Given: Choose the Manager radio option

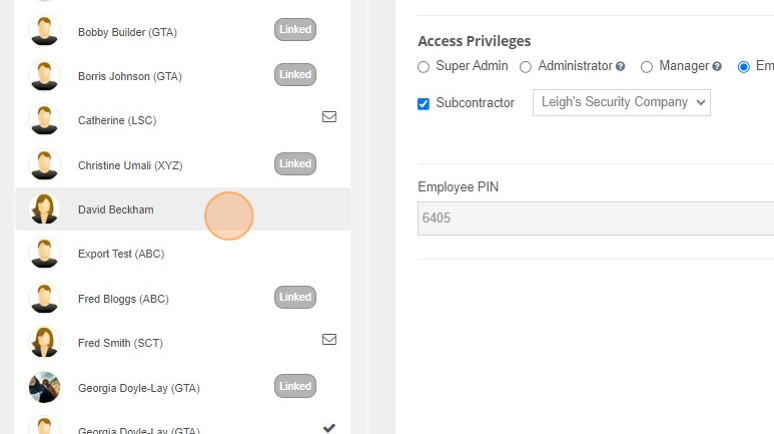Looking at the screenshot, I should pos(647,67).
